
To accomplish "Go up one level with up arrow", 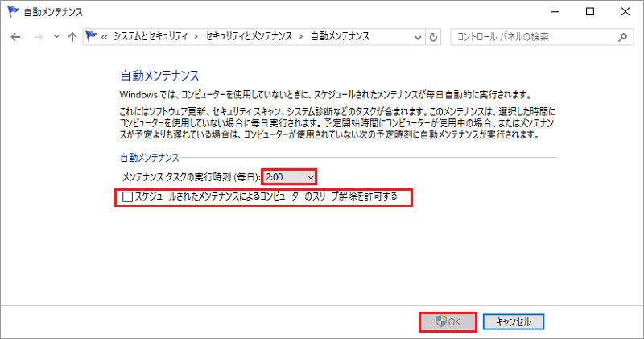I will click(72, 37).
